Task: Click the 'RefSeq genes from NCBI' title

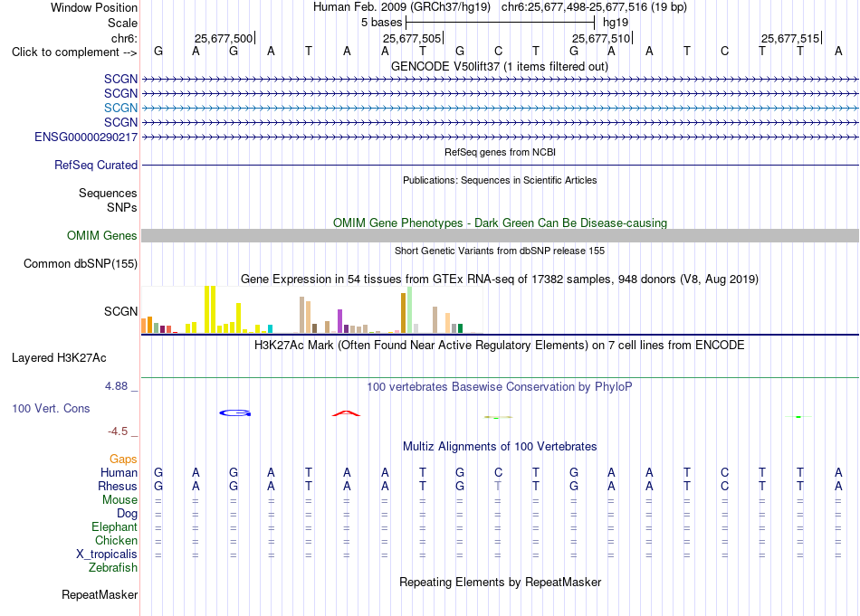Action: click(500, 152)
